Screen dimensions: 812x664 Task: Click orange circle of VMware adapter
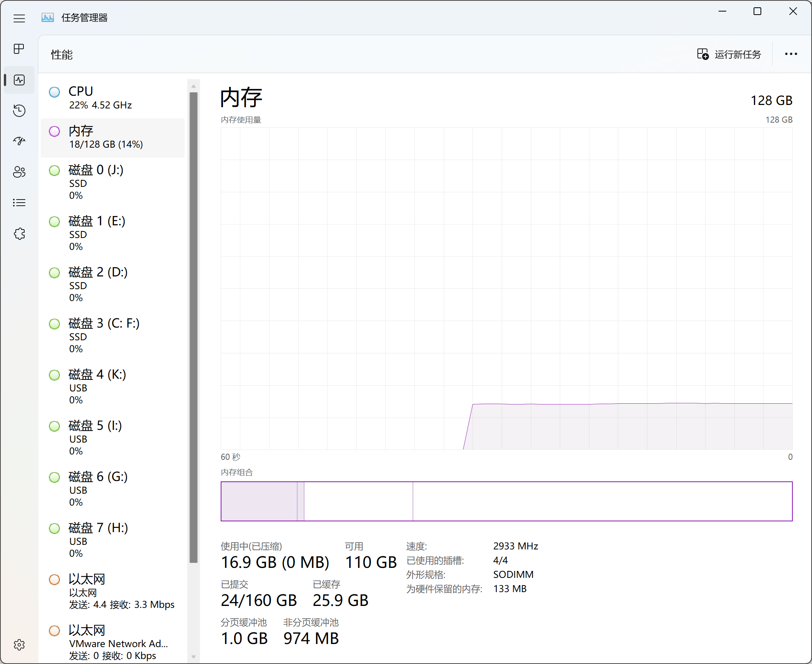coord(55,631)
